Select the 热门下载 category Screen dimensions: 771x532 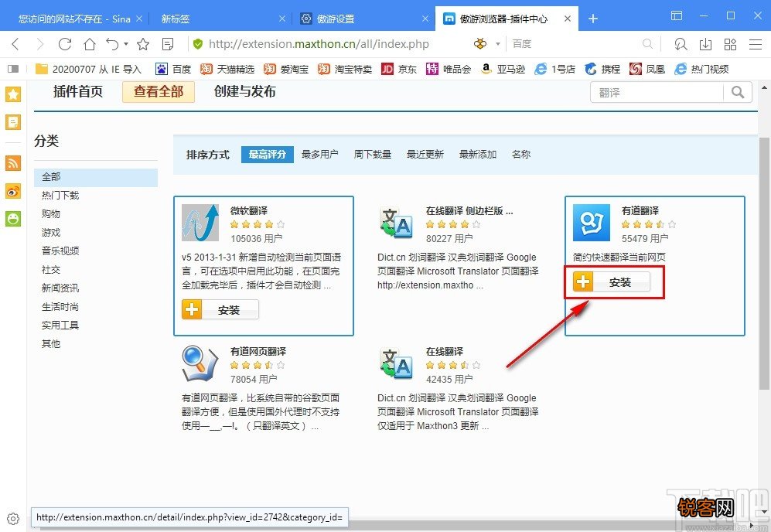click(60, 196)
